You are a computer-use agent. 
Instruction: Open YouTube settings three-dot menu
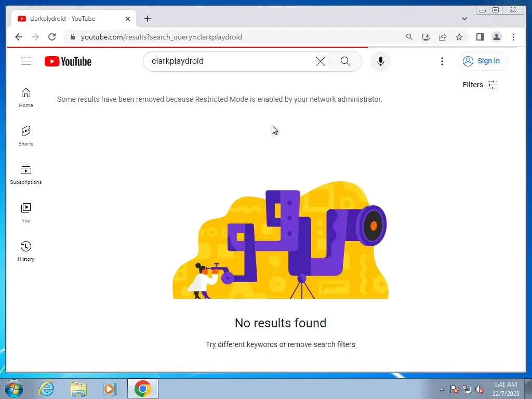442,61
